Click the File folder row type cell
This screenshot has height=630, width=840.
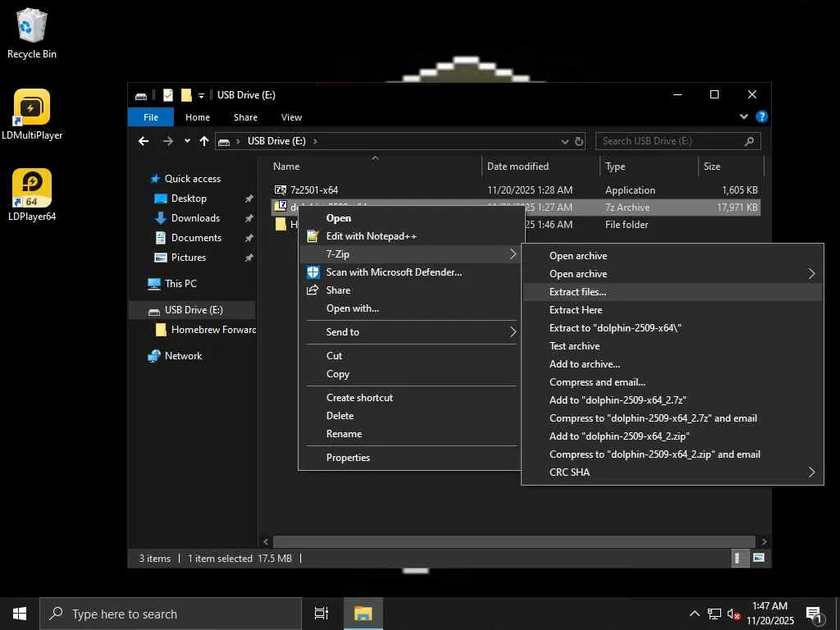point(626,225)
